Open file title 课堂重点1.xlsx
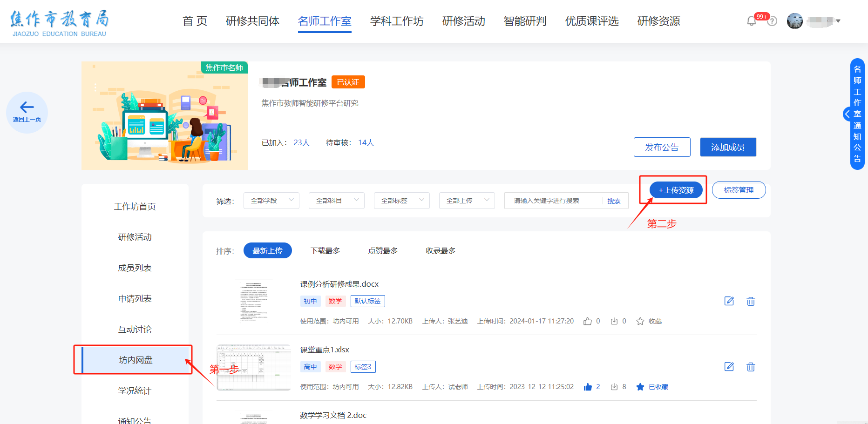Screen dimensions: 868x424 [325, 350]
